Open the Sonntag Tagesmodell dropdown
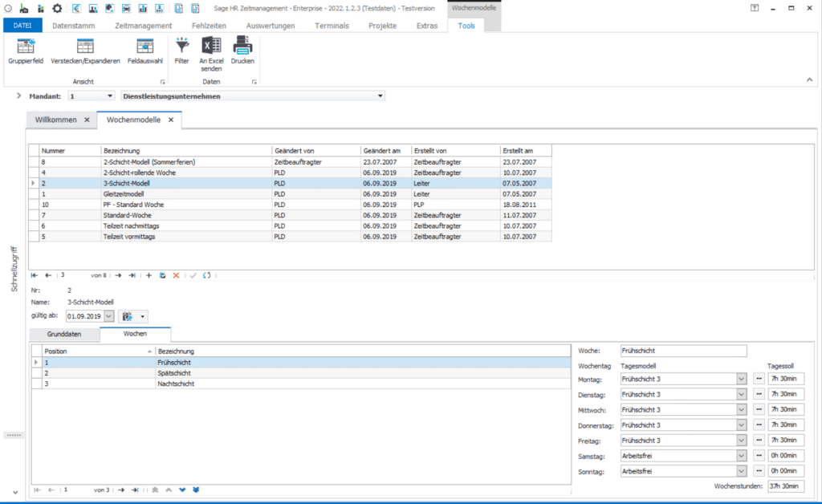The width and height of the screenshot is (822, 504). (x=741, y=471)
